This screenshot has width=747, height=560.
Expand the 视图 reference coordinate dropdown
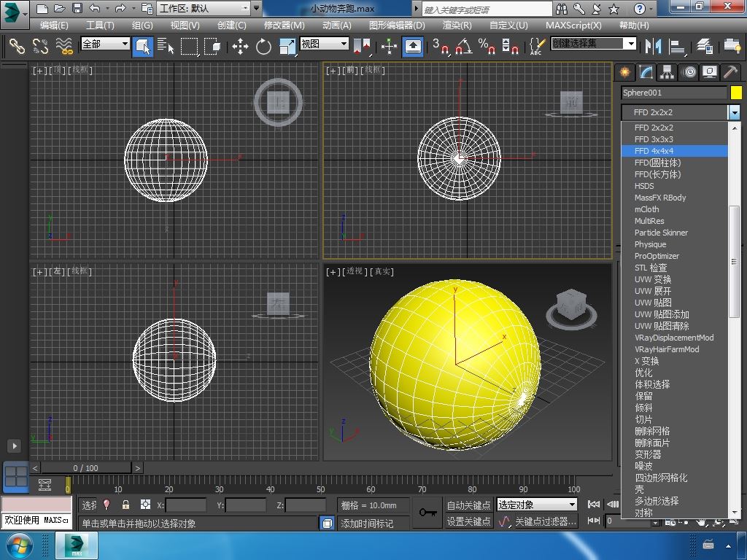pos(325,44)
